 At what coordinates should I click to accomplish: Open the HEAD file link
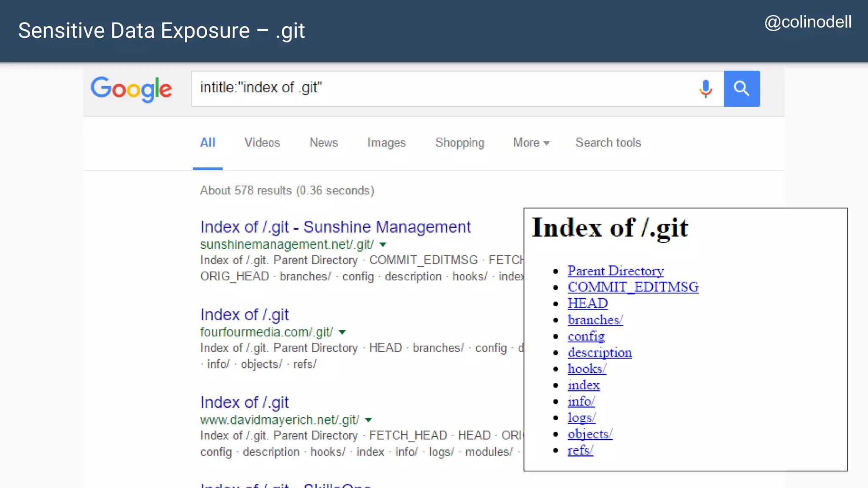[588, 303]
